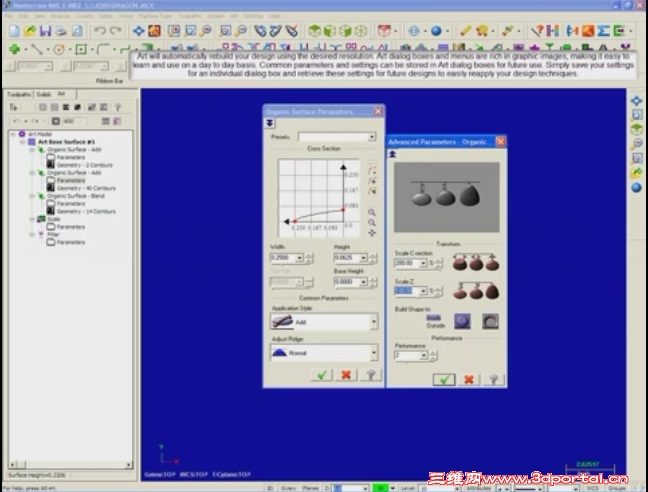Screen dimensions: 648x492
Task: Switch to the Toolpaths tab
Action: click(19, 94)
